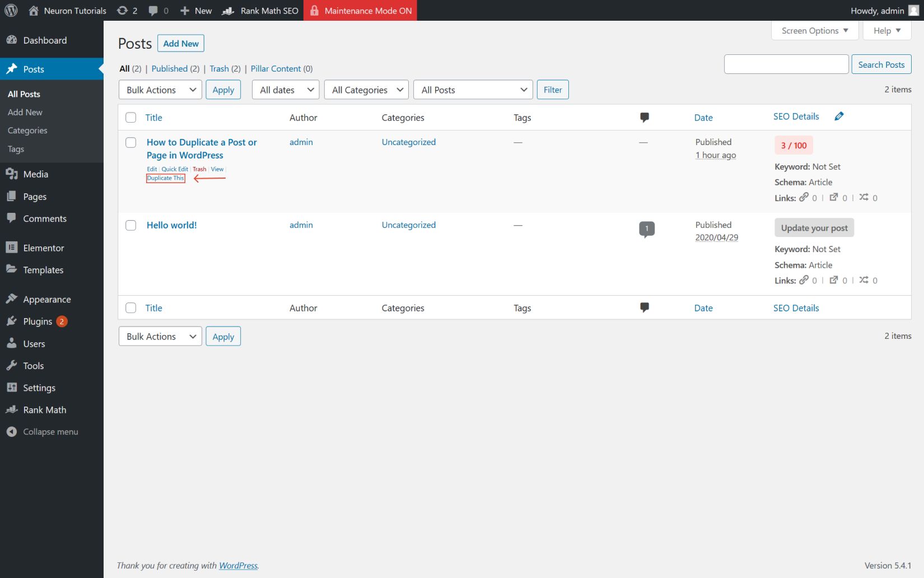Select the Hello world! row checkbox
The width and height of the screenshot is (924, 578).
click(130, 225)
